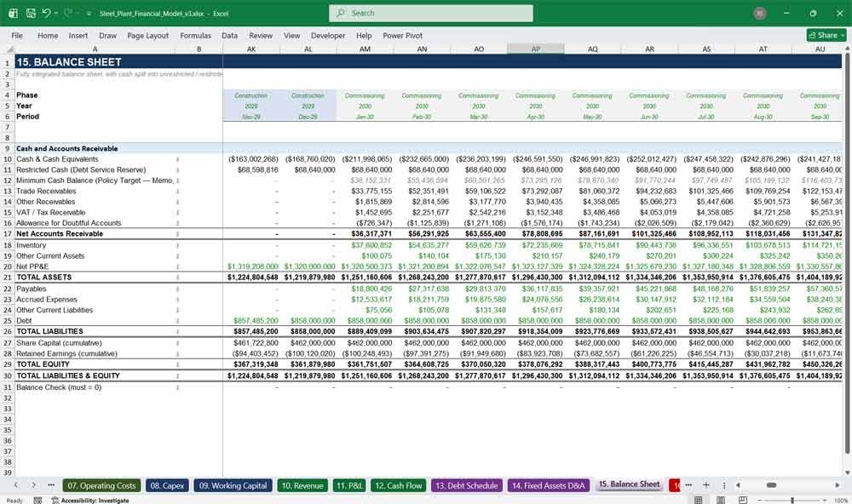Click the Save icon in the title bar
The height and width of the screenshot is (504, 852).
click(x=31, y=13)
